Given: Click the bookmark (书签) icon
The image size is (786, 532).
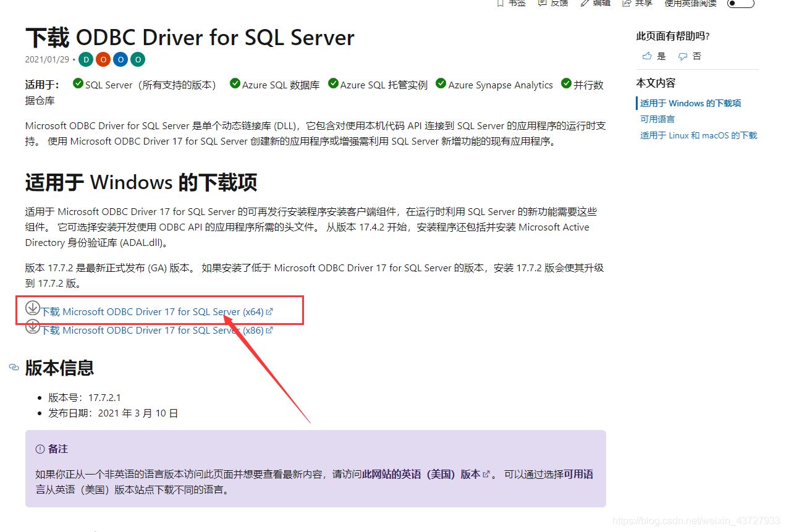Looking at the screenshot, I should tap(501, 2).
